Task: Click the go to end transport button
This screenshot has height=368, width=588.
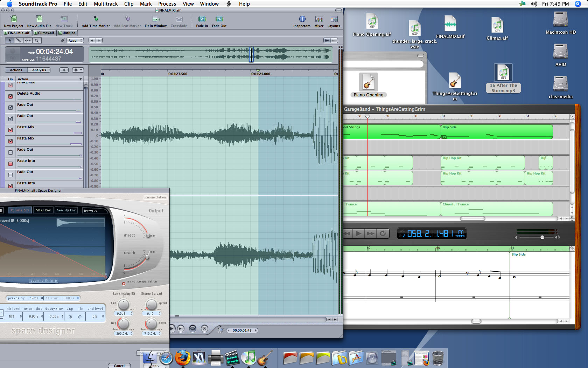Action: click(x=181, y=328)
